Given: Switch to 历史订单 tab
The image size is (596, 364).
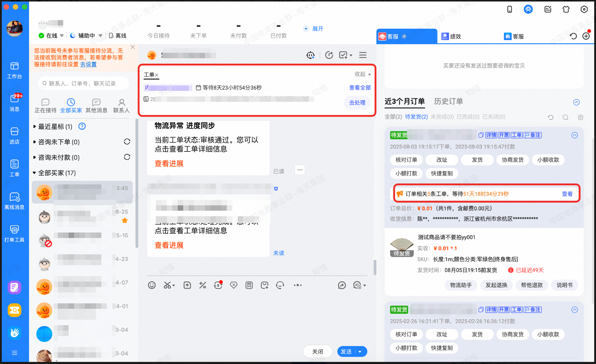Looking at the screenshot, I should click(448, 102).
